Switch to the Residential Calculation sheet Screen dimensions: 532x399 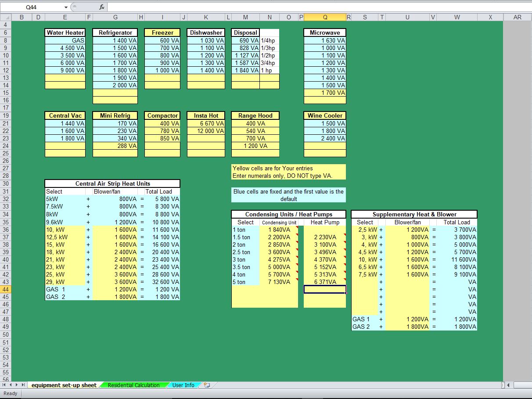[133, 385]
